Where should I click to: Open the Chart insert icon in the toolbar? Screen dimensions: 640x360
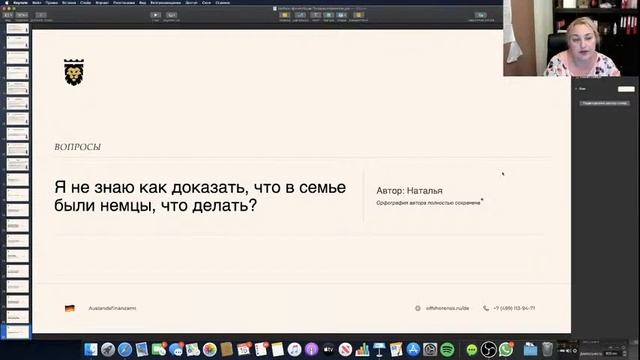point(300,15)
